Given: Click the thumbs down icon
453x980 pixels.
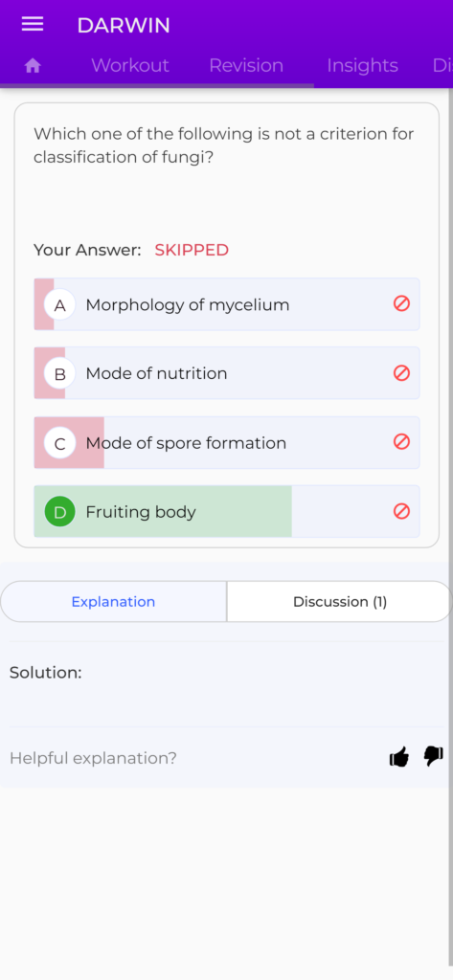Looking at the screenshot, I should click(x=434, y=756).
